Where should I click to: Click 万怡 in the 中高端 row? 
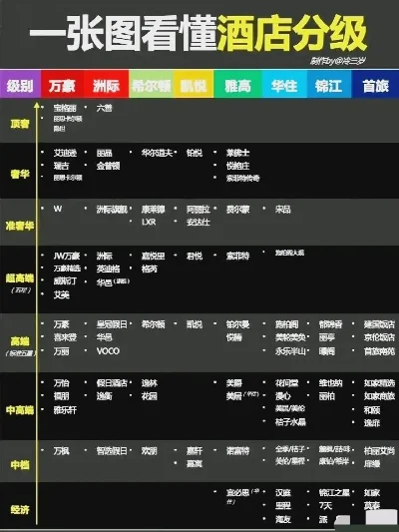point(61,383)
